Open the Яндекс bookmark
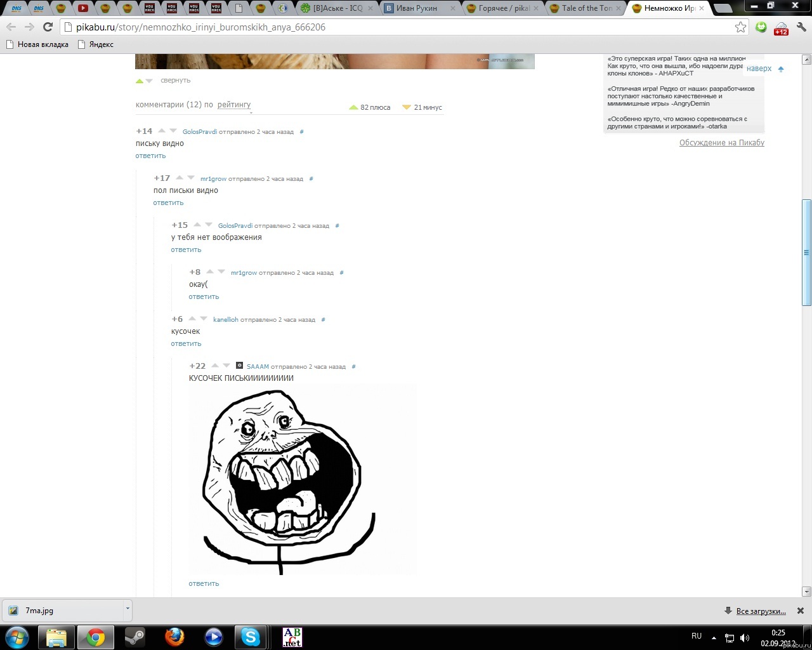This screenshot has width=812, height=650. click(96, 44)
